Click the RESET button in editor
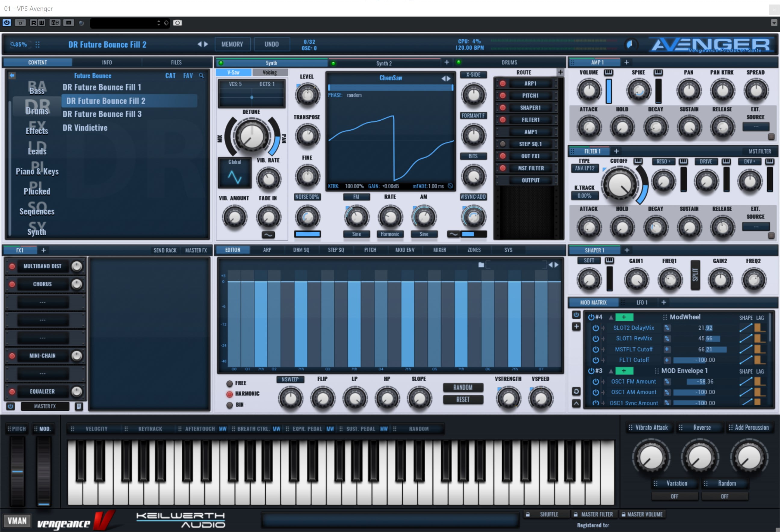 pos(463,399)
